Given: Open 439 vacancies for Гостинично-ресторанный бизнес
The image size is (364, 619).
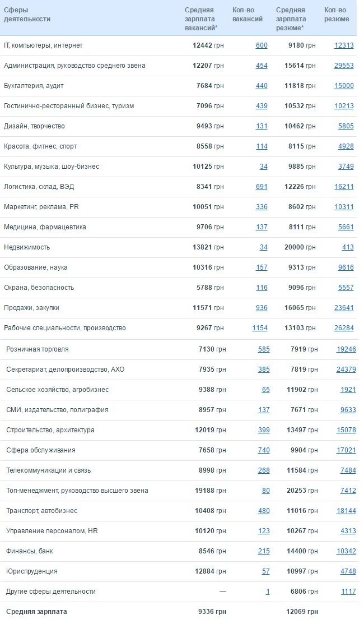Looking at the screenshot, I should (x=262, y=106).
